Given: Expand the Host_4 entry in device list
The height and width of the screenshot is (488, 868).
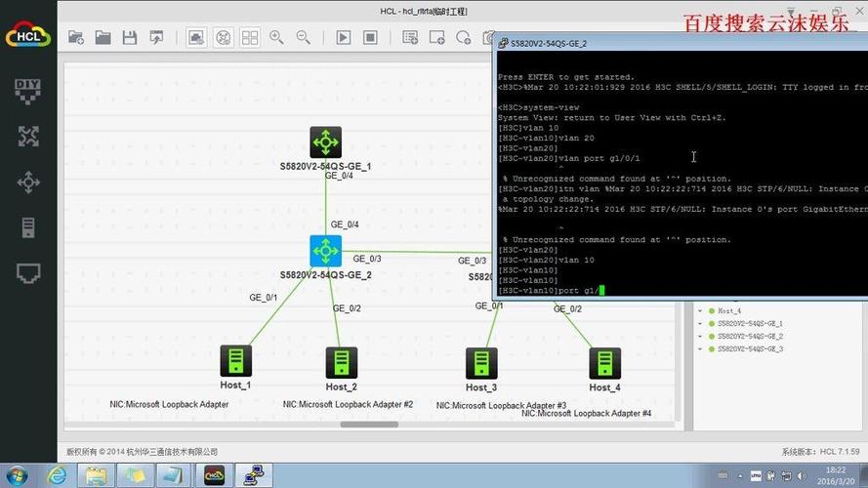Looking at the screenshot, I should pos(700,311).
